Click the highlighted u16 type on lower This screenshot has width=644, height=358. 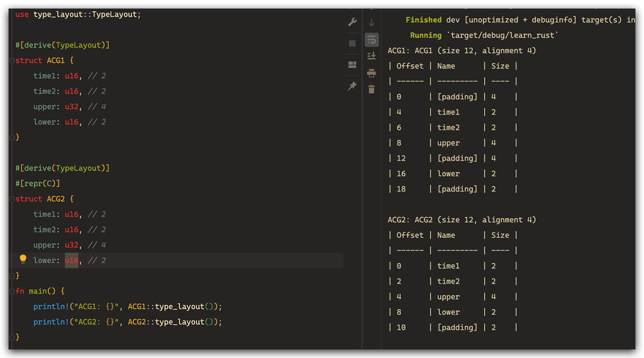[x=72, y=260]
